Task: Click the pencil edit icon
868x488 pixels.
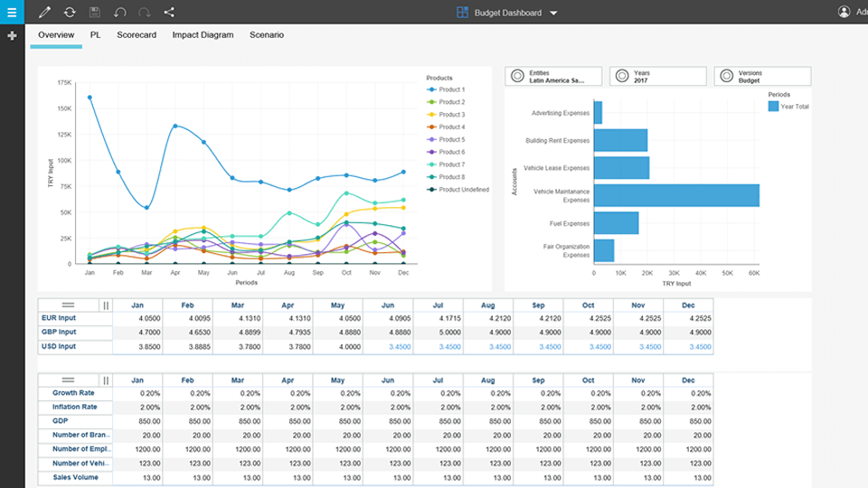Action: 44,13
